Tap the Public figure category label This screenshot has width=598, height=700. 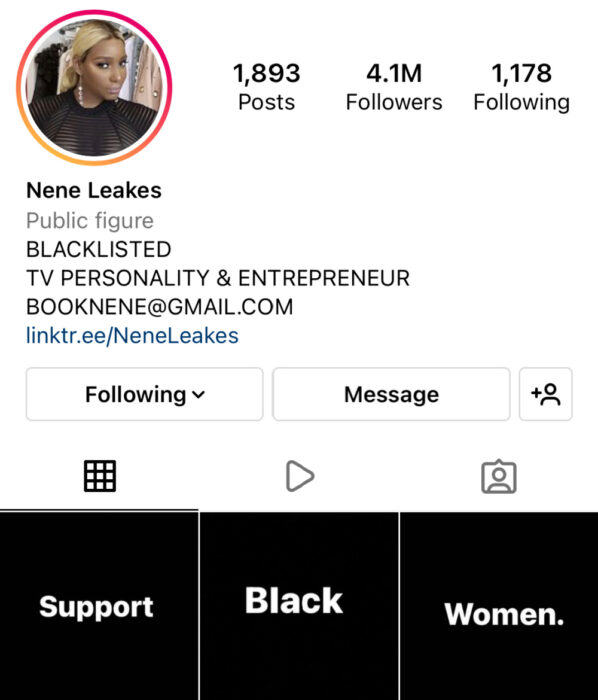90,221
